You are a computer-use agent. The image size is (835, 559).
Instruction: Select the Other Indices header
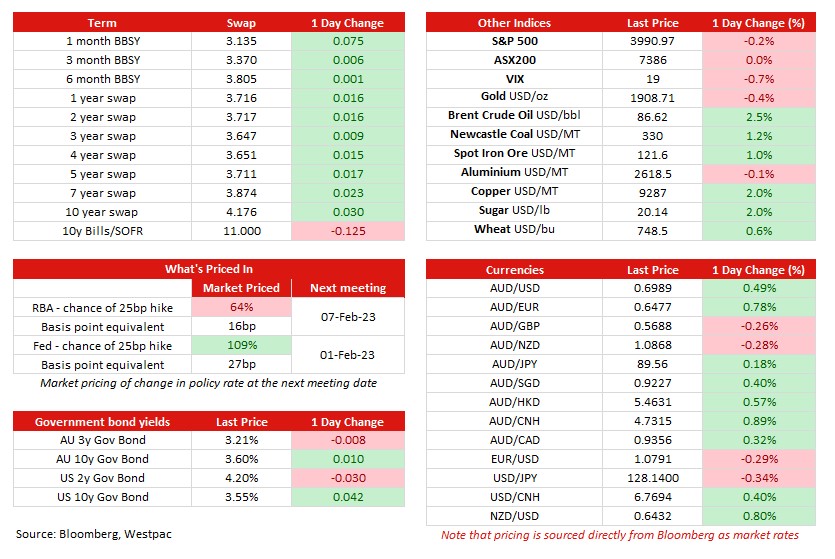point(514,23)
